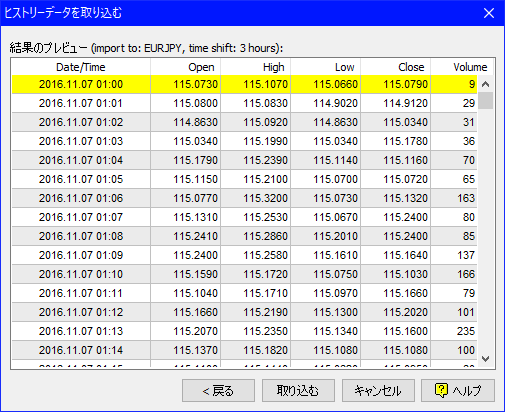
Task: Click High value 115.0920
Action: [x=265, y=122]
